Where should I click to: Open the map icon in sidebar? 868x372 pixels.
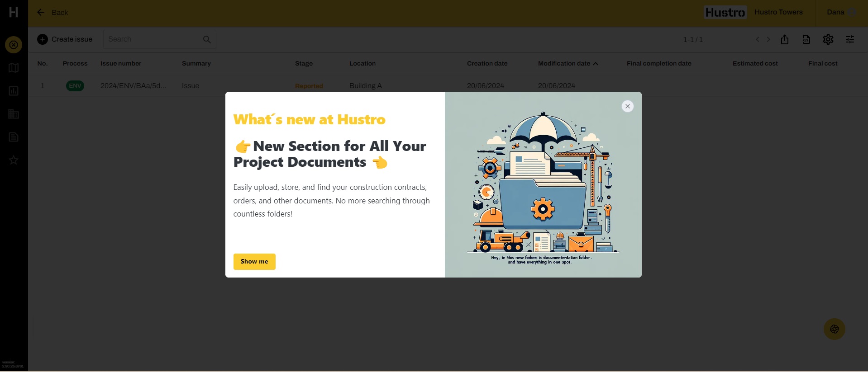(x=14, y=68)
